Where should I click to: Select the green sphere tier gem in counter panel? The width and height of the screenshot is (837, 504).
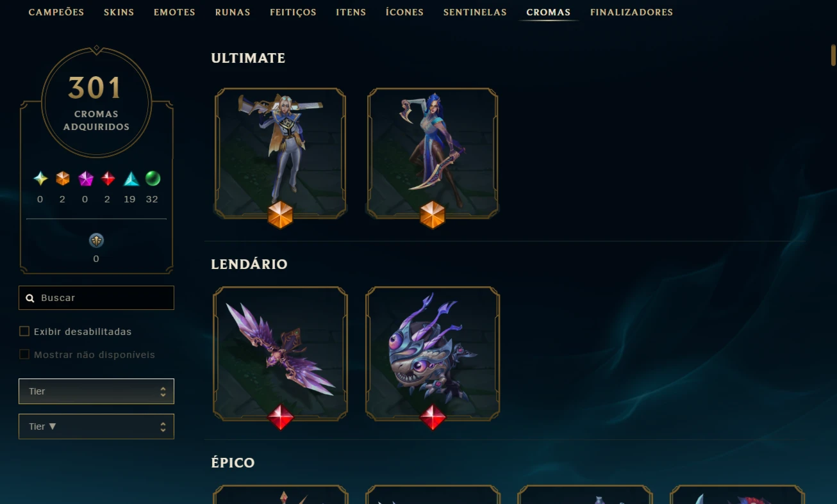click(x=153, y=179)
